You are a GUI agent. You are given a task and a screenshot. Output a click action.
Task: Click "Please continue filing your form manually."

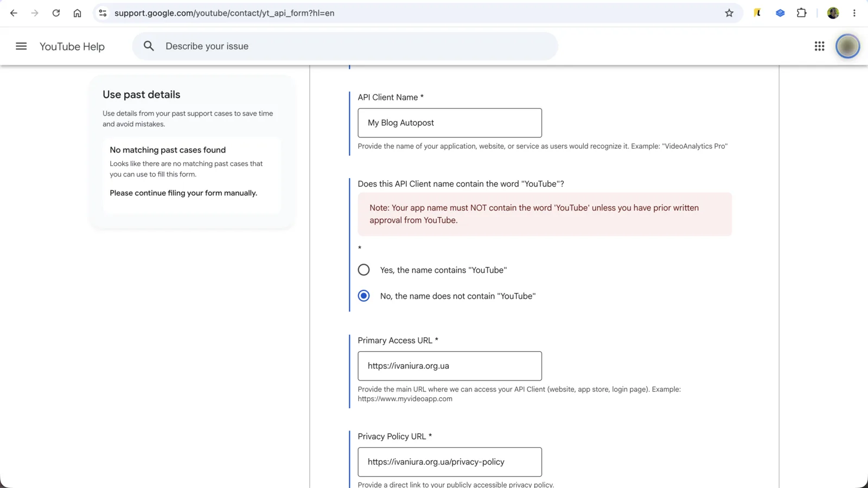click(183, 193)
